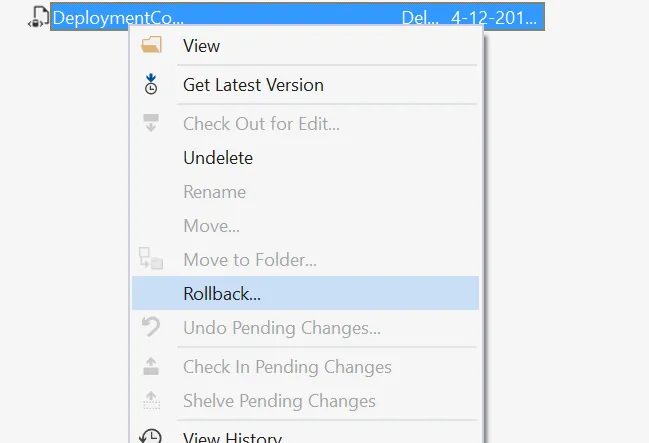
Task: Select the Rollback... menu entry
Action: 222,294
